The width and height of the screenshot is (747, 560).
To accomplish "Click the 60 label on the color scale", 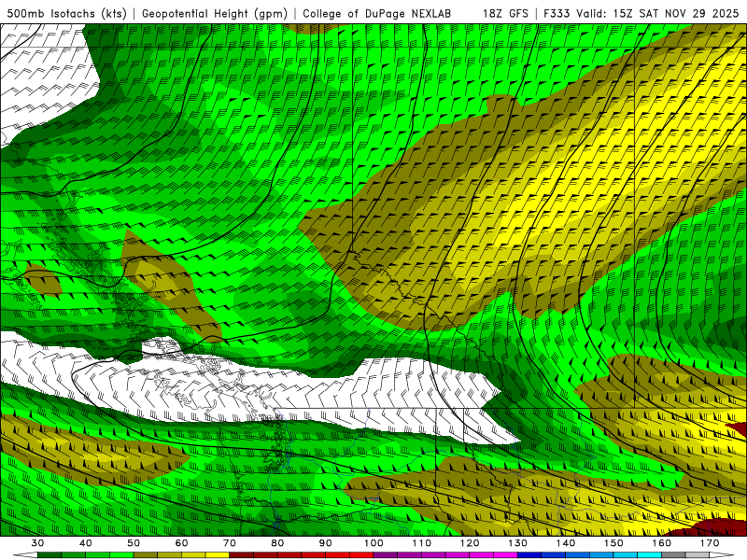I will click(x=181, y=543).
